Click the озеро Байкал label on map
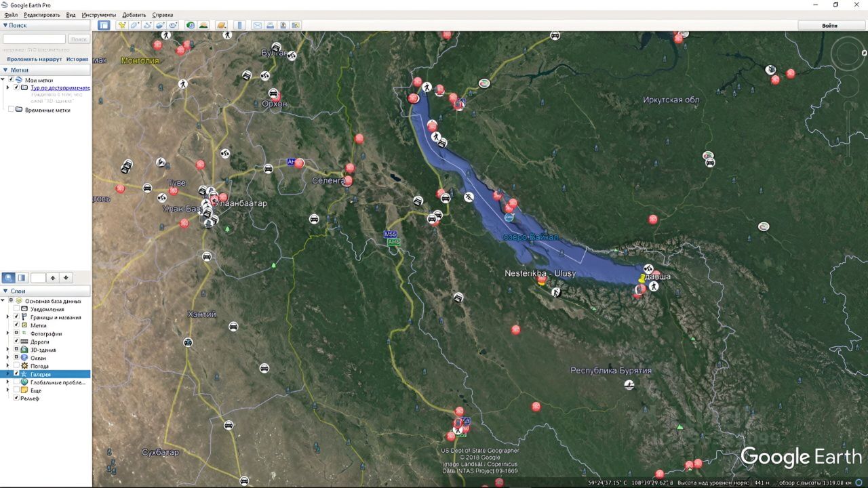Image resolution: width=868 pixels, height=488 pixels. click(x=531, y=237)
